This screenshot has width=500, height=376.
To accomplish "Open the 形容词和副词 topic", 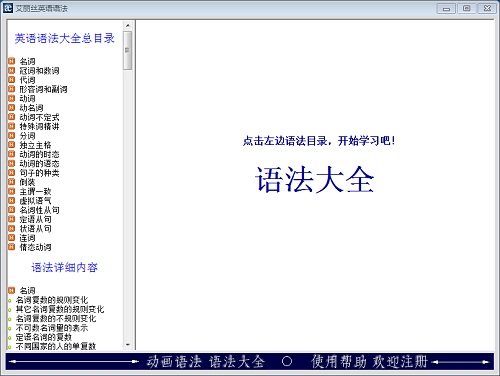I will (x=43, y=89).
